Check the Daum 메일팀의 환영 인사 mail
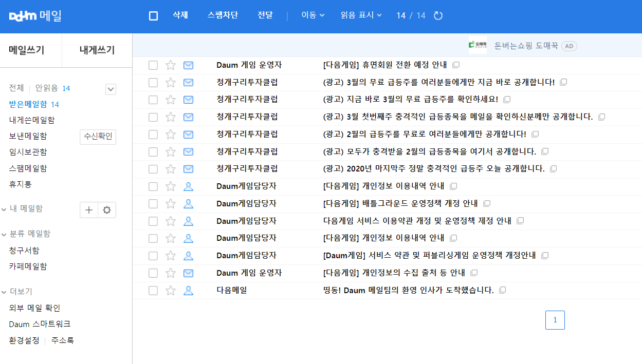 (x=153, y=291)
